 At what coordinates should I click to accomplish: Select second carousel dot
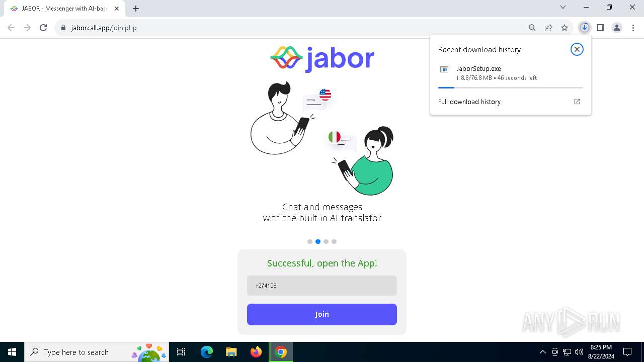pos(318,241)
